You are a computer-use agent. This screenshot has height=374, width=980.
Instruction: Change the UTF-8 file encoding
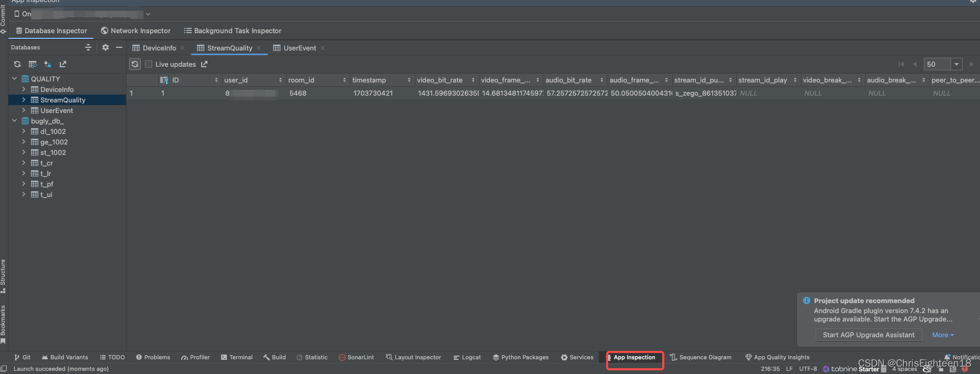808,369
